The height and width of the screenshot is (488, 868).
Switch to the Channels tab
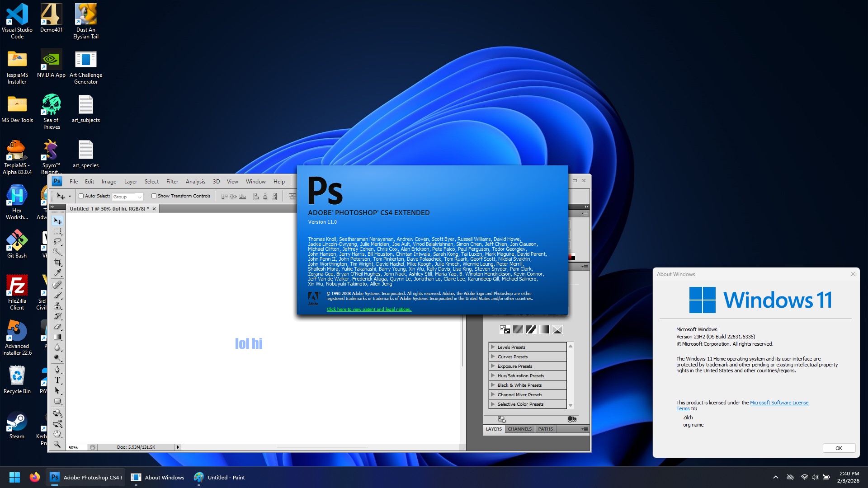(x=519, y=429)
